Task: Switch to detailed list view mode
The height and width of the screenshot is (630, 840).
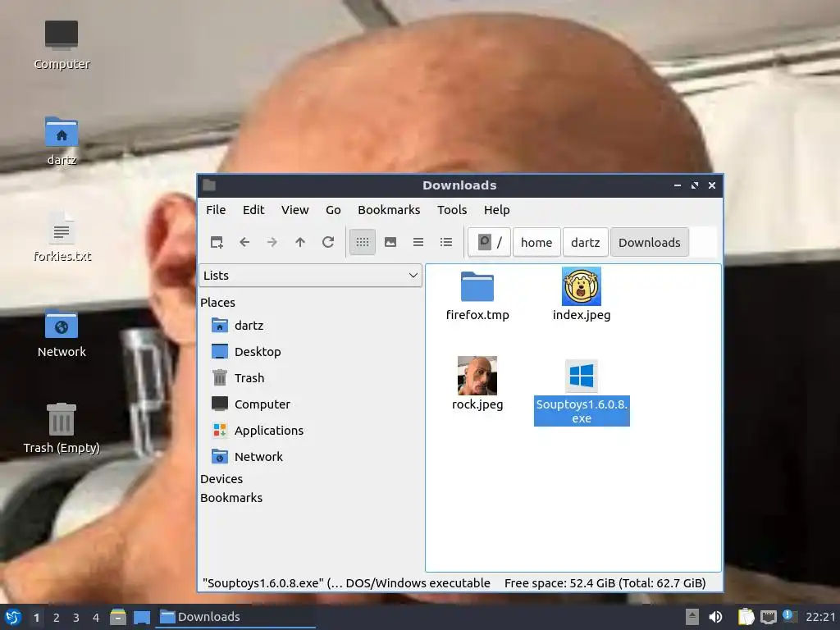Action: 446,242
